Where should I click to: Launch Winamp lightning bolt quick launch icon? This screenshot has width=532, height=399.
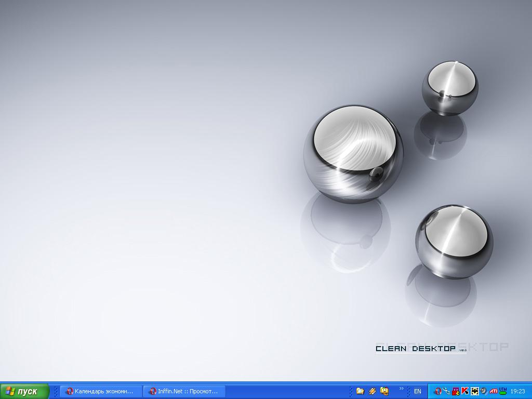click(x=373, y=391)
